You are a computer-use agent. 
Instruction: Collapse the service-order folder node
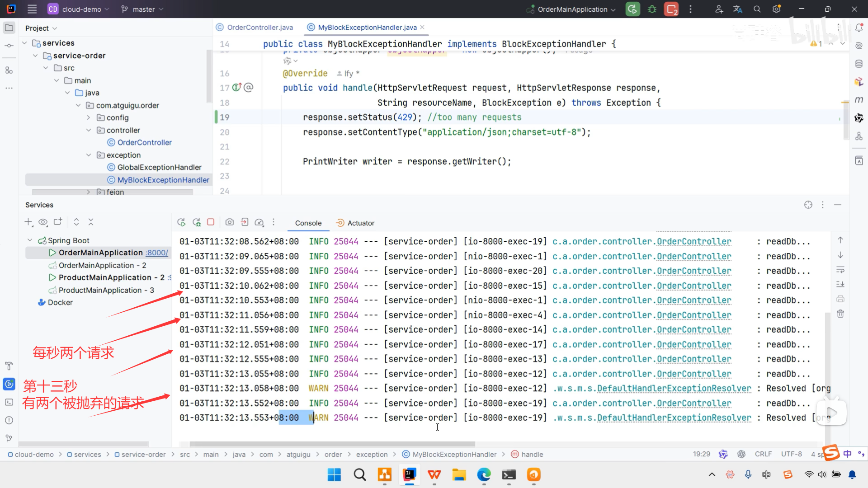click(35, 56)
